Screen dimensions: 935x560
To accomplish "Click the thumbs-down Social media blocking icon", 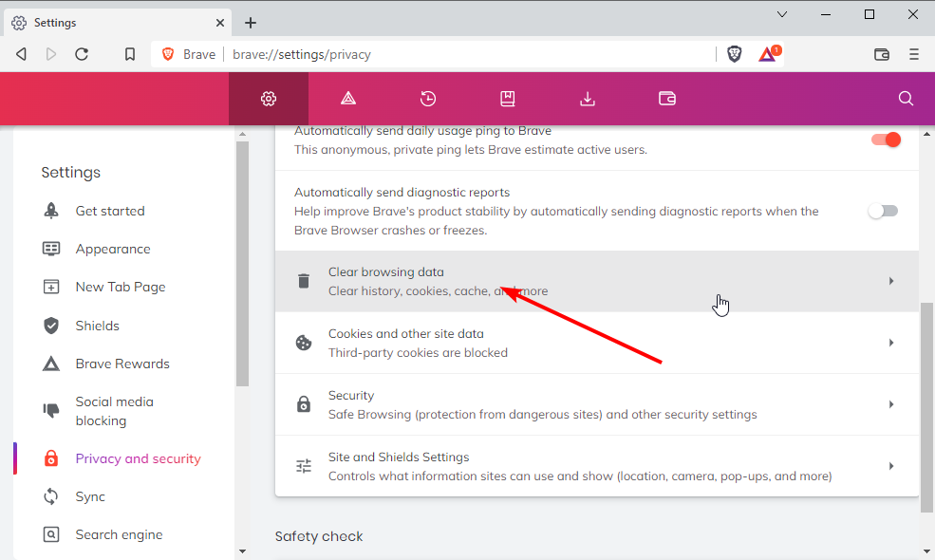I will [51, 410].
